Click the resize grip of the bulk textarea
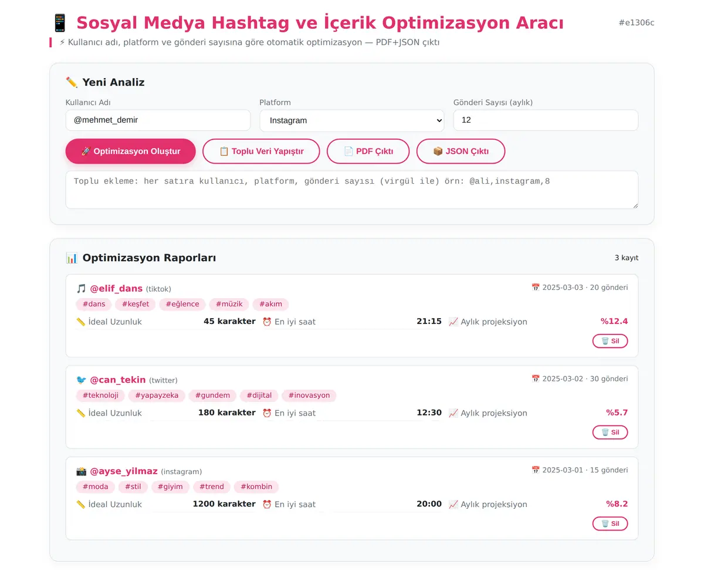This screenshot has width=704, height=588. [x=634, y=205]
